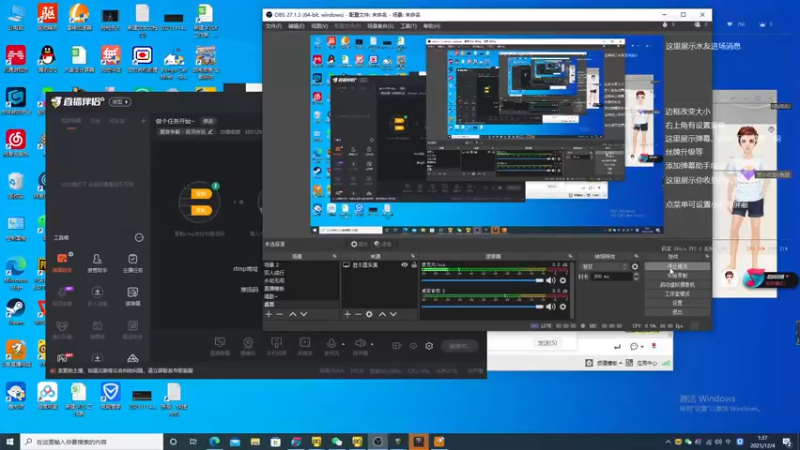
Task: Click camera source icon in 直播伴侣 bottom bar
Action: click(x=248, y=345)
